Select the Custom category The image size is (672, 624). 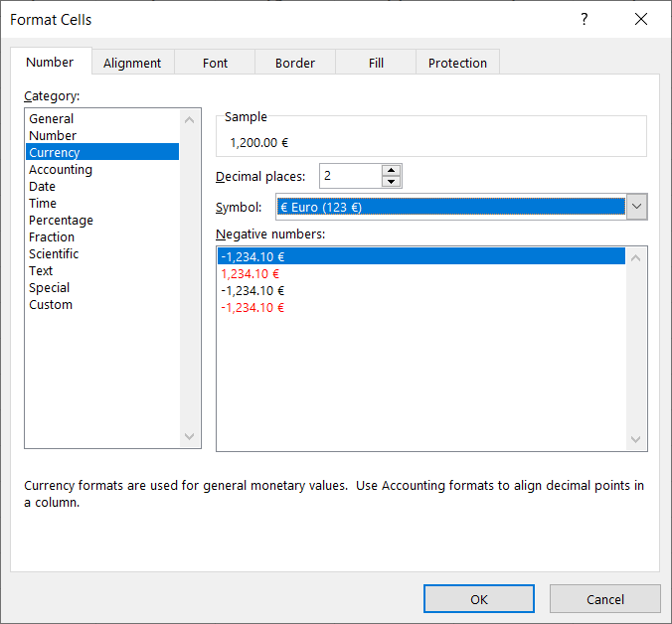tap(51, 305)
